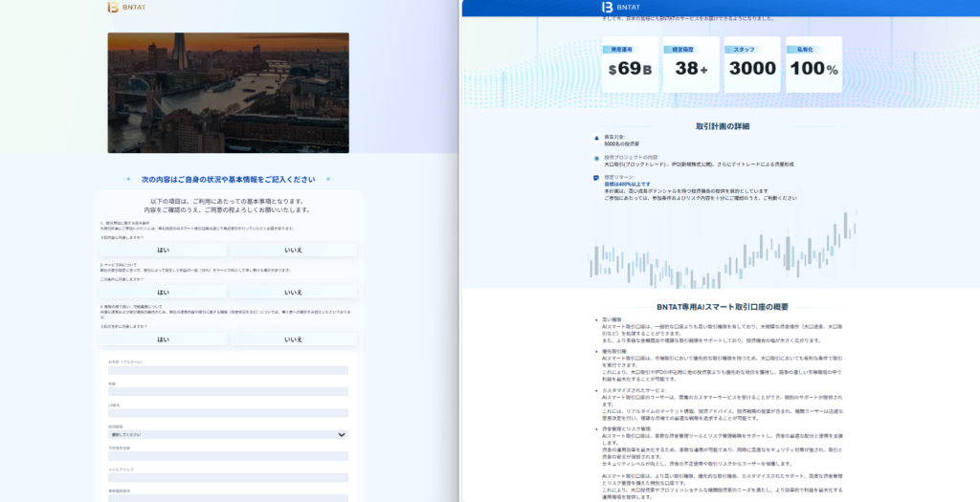The width and height of the screenshot is (980, 502).
Task: Select いいえ for question 1 on basic trading conditions
Action: (x=293, y=250)
